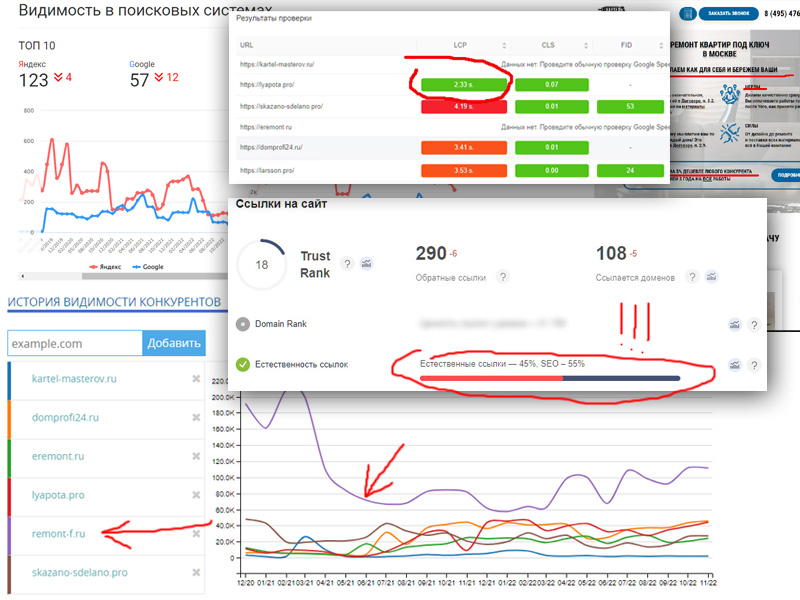
Task: Open the remont-f.ru competitor link
Action: click(x=58, y=534)
